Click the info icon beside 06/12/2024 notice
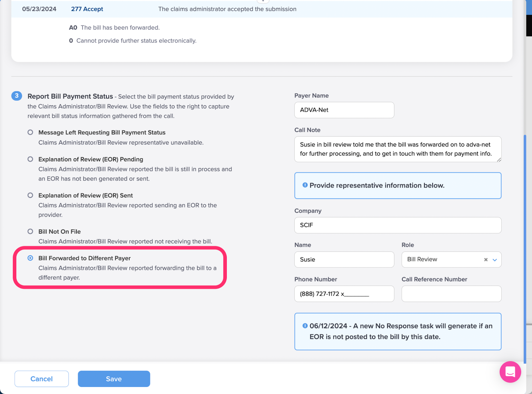The image size is (532, 394). pyautogui.click(x=305, y=326)
